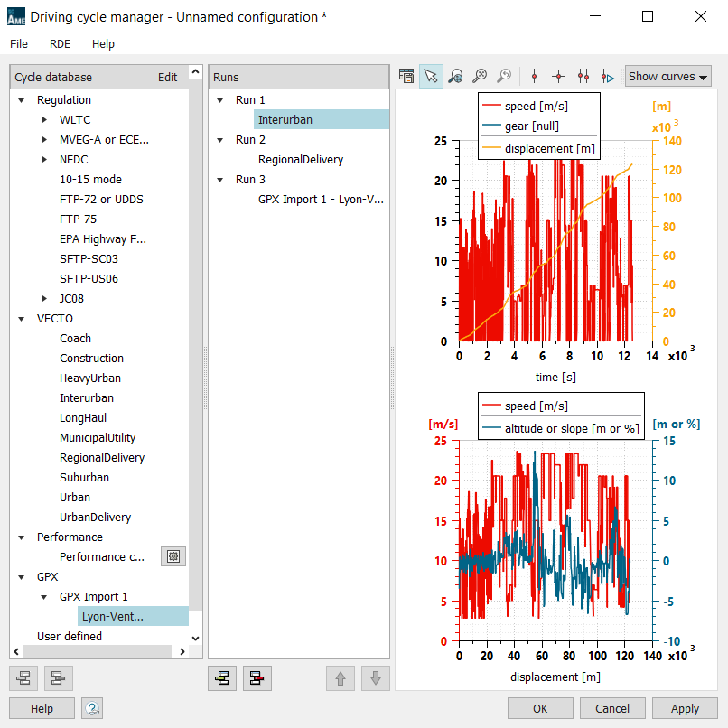This screenshot has width=728, height=728.
Task: Click the zoom-to-fit magnifier icon
Action: 480,76
